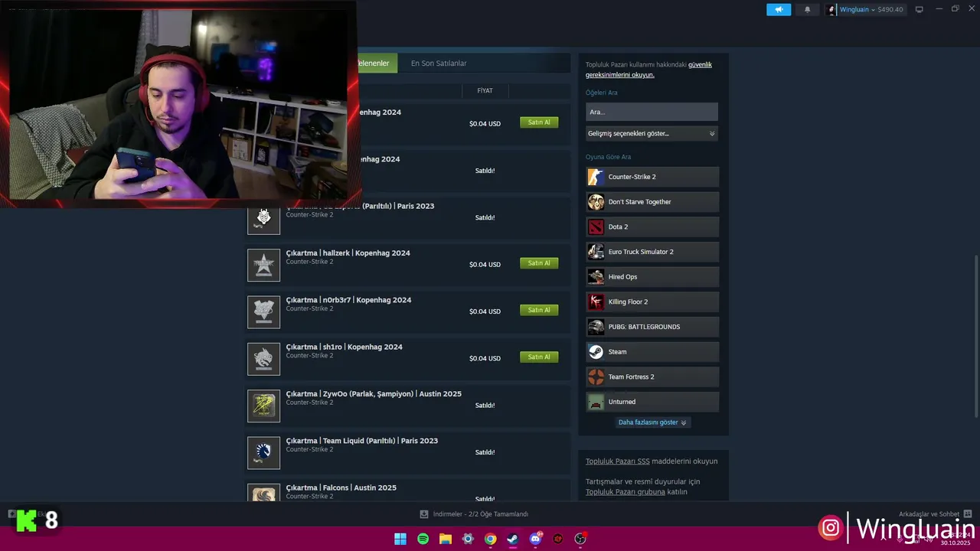Click $0.04 USD price of hallzerk sticker

pos(485,265)
